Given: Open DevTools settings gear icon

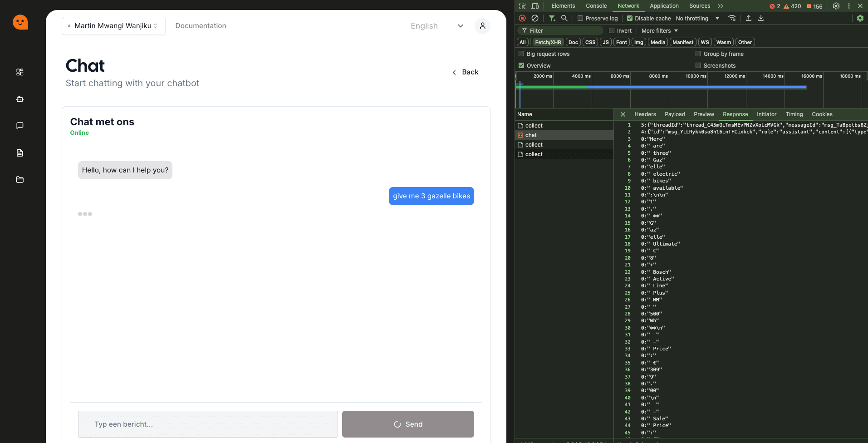Looking at the screenshot, I should [836, 6].
